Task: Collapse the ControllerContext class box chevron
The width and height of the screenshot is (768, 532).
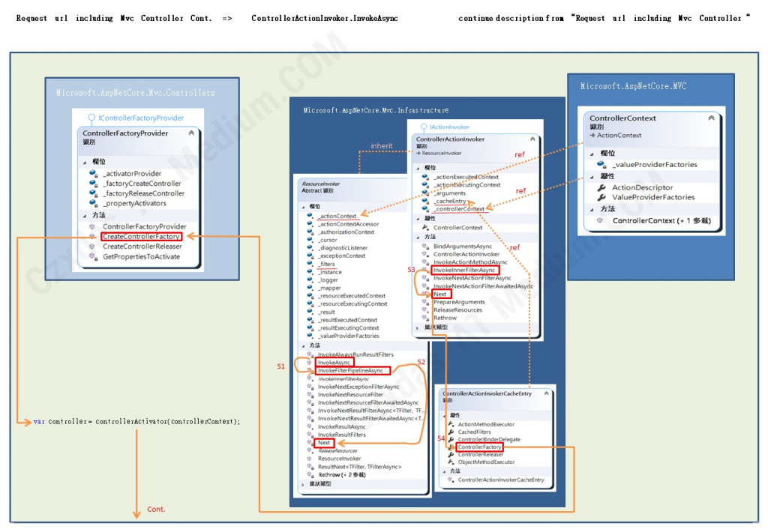Action: coord(711,118)
